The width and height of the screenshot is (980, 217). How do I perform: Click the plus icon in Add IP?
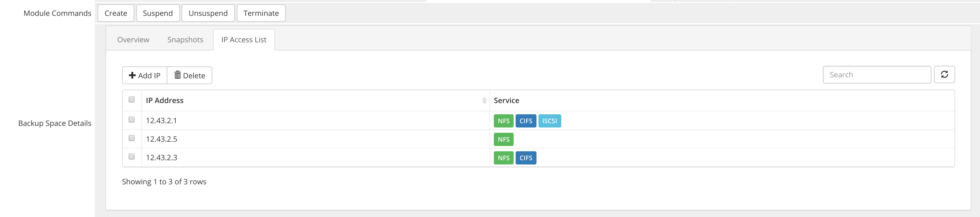(132, 75)
